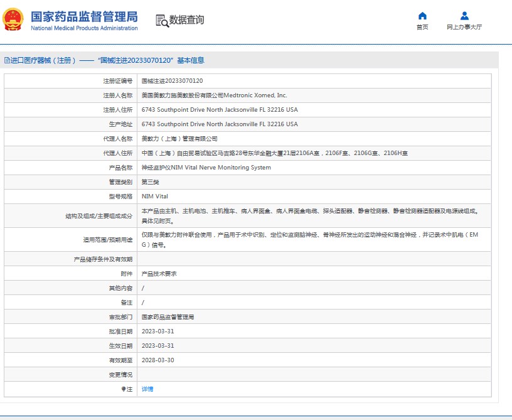Open 网上办事大厅 user icon
This screenshot has width=512, height=420.
click(x=464, y=16)
